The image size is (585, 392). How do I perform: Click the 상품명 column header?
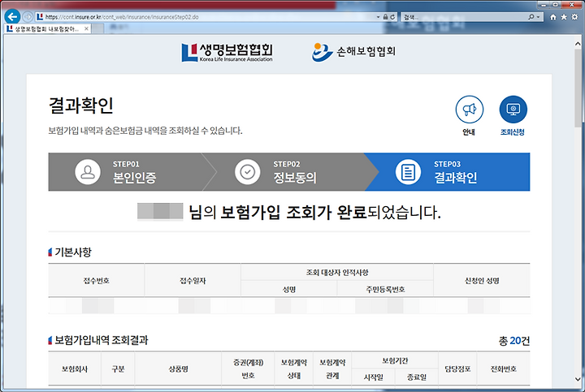(178, 369)
